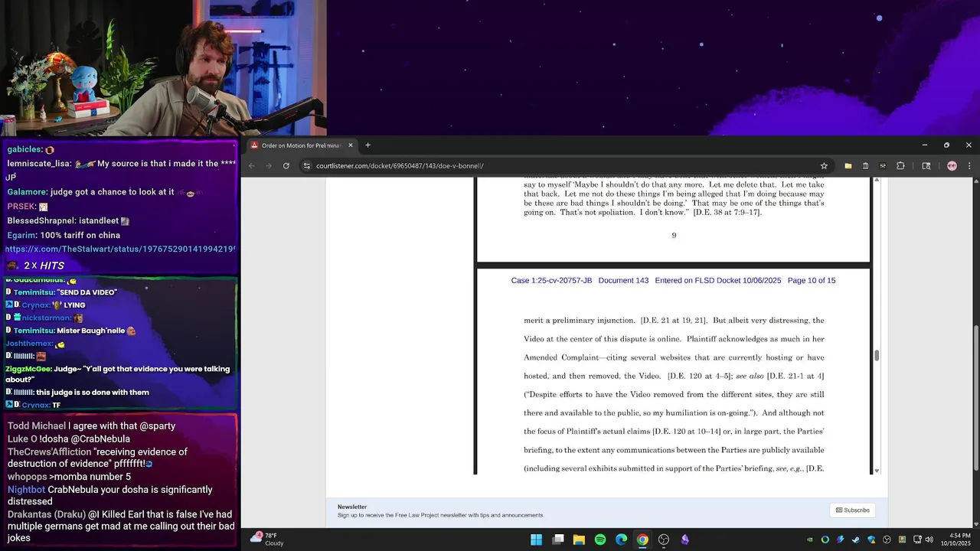This screenshot has width=980, height=551.
Task: Open File Explorer from the taskbar
Action: [579, 540]
